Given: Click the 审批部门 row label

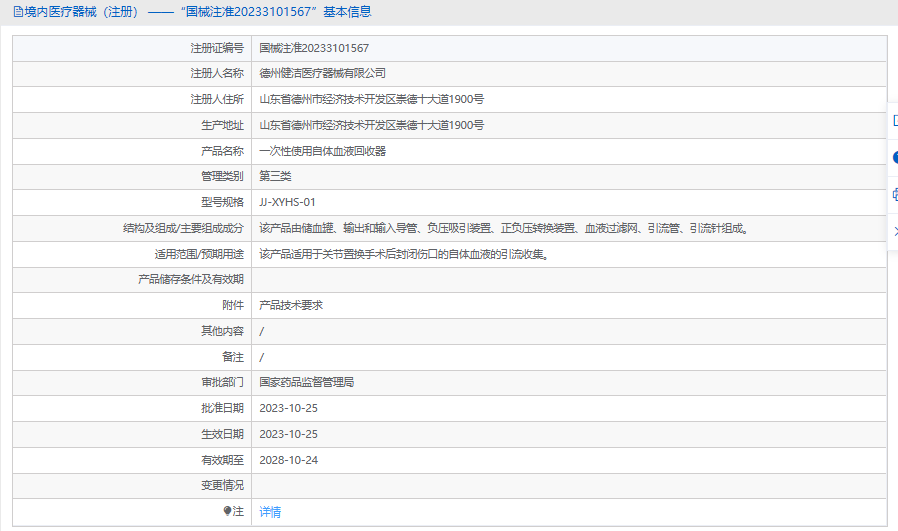Looking at the screenshot, I should [x=222, y=382].
